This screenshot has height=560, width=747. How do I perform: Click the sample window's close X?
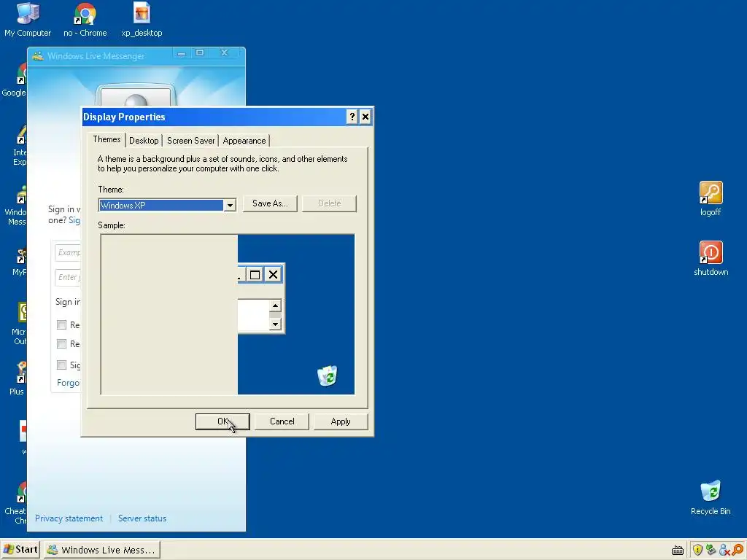tap(273, 275)
